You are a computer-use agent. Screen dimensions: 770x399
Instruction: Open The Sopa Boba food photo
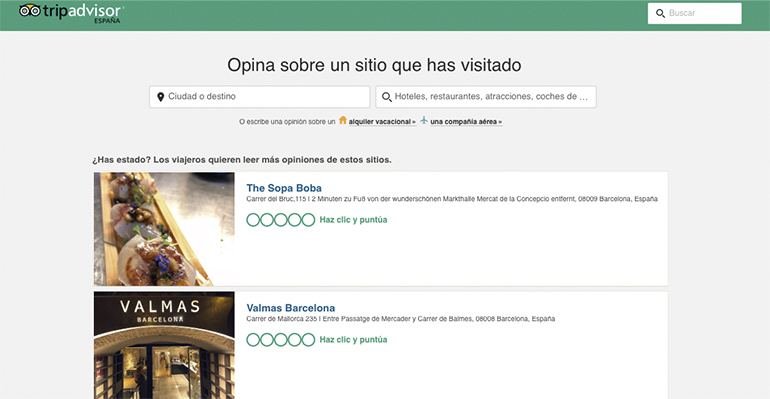(x=164, y=229)
